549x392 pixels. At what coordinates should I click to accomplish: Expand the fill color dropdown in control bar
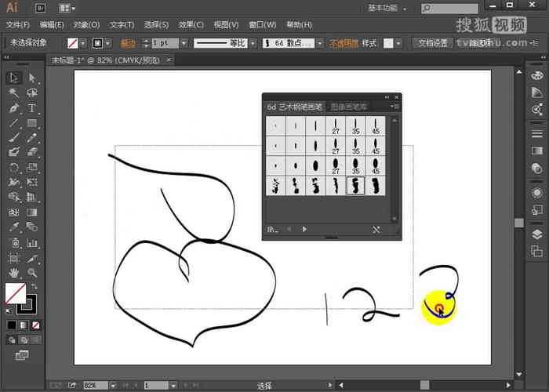(84, 43)
